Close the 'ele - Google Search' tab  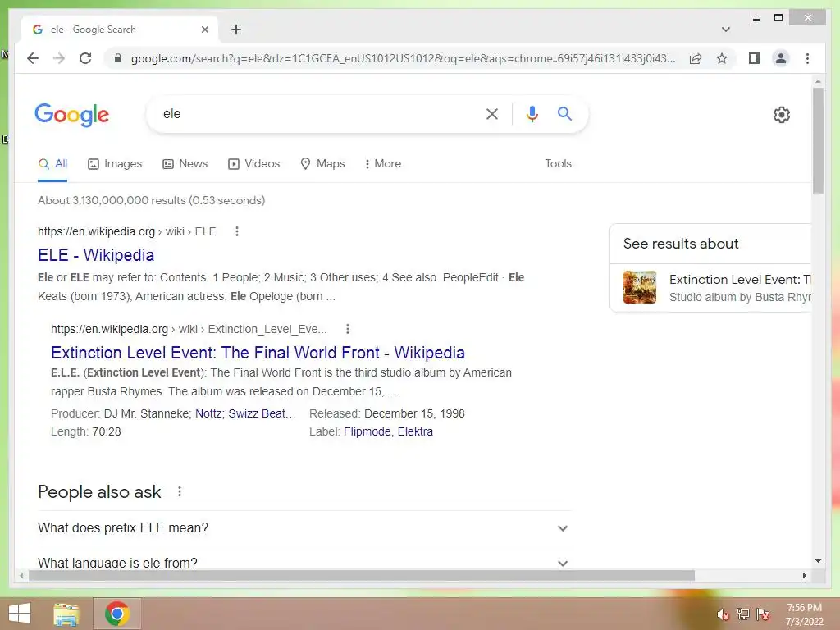tap(204, 30)
